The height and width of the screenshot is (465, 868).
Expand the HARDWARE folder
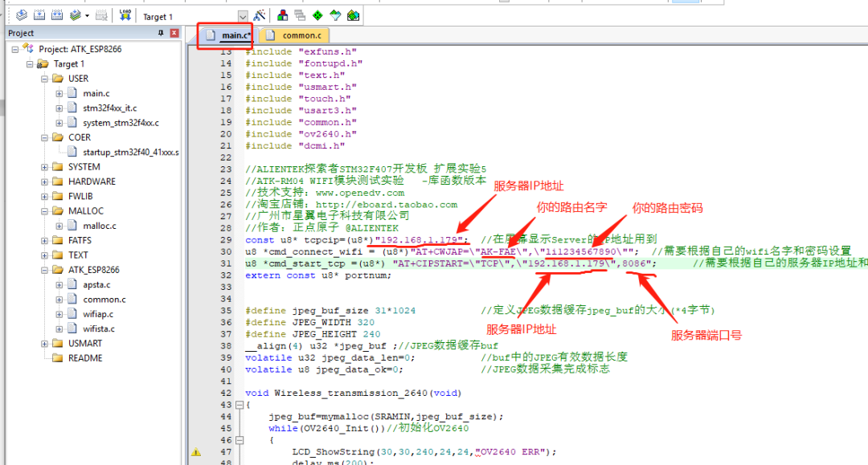pyautogui.click(x=44, y=182)
